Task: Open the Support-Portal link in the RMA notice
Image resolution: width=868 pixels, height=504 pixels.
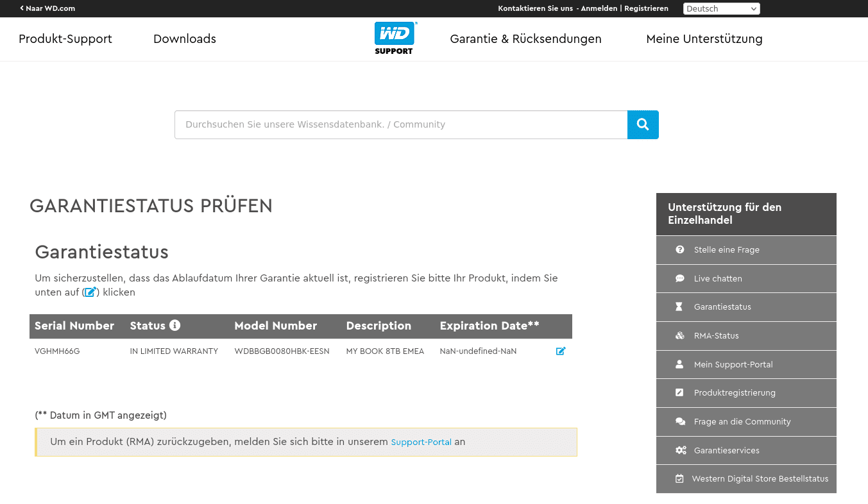Action: 421,442
